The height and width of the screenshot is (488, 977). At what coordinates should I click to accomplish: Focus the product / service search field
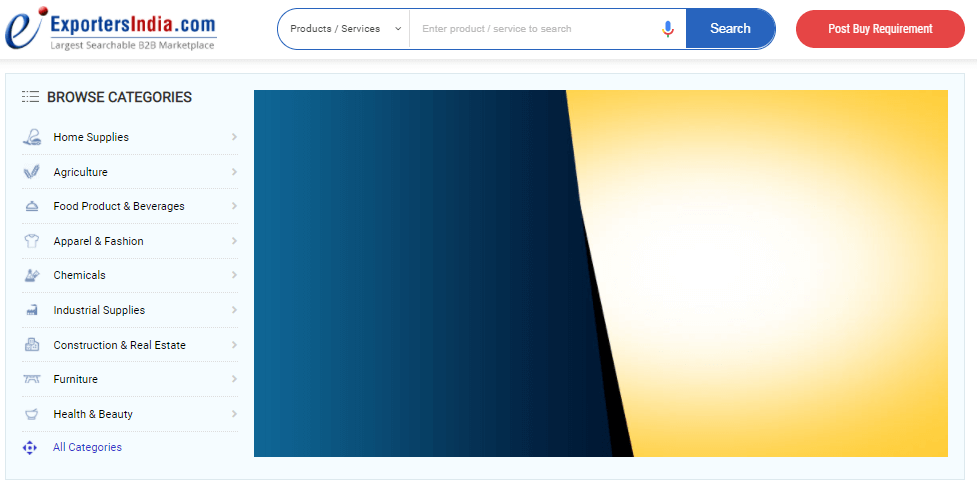pyautogui.click(x=535, y=29)
